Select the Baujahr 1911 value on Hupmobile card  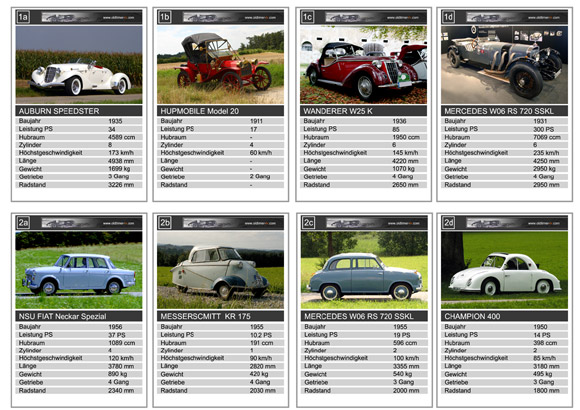pos(256,121)
